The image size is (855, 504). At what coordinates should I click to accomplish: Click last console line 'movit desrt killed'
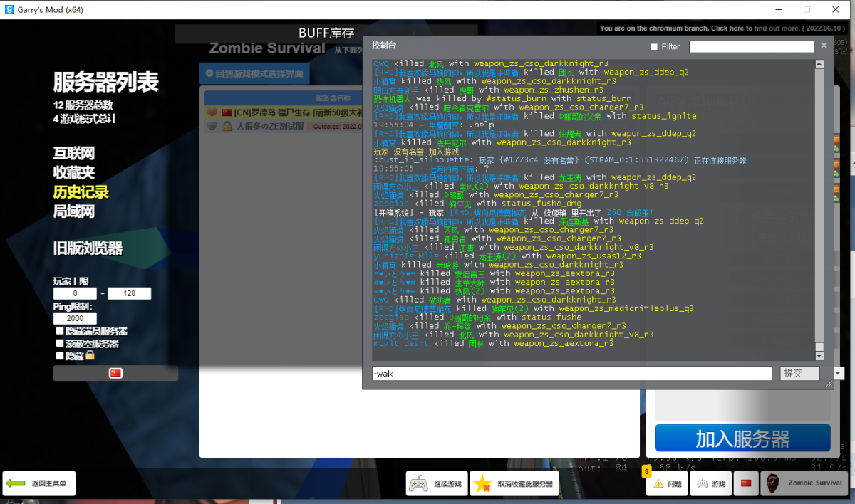493,343
